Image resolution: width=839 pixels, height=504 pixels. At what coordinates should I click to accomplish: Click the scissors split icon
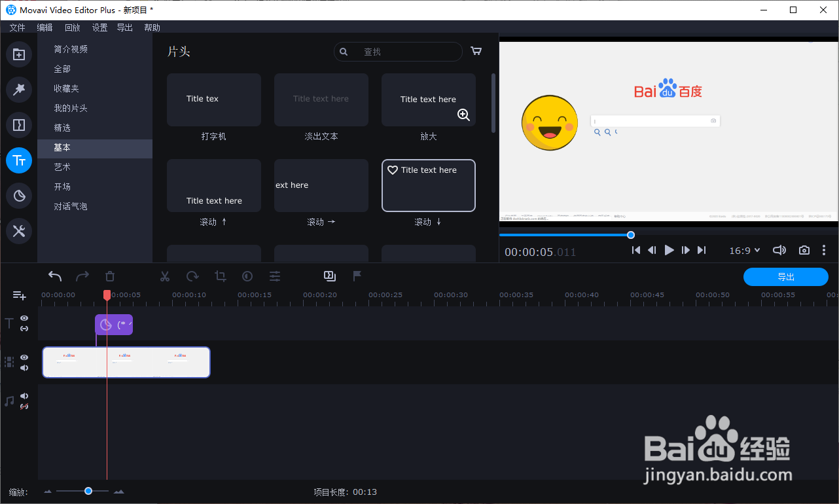coord(165,276)
